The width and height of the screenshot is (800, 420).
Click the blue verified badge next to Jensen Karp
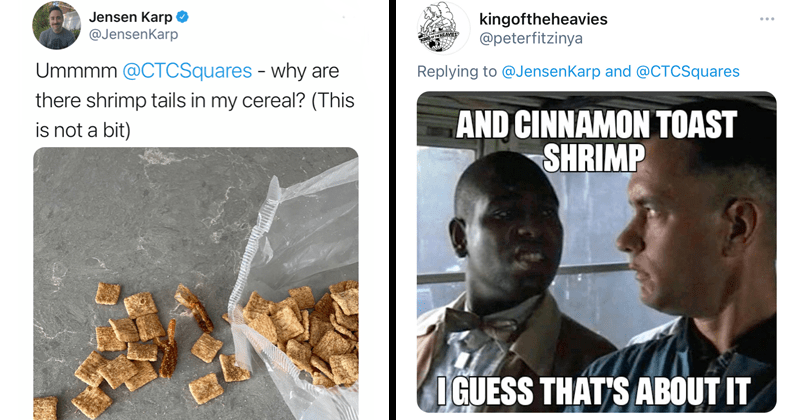coord(183,17)
